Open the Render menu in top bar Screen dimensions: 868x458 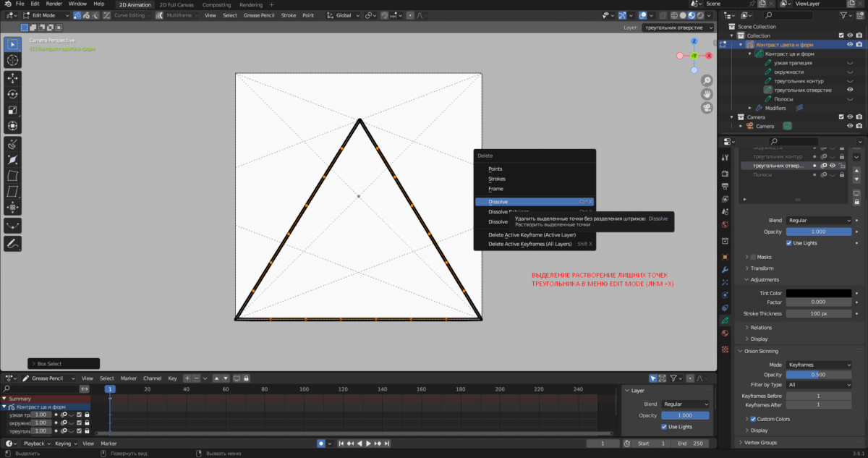[54, 4]
